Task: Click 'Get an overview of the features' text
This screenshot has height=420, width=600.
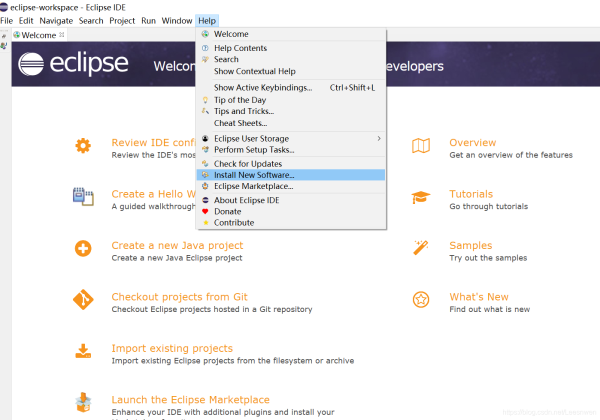Action: [x=511, y=155]
